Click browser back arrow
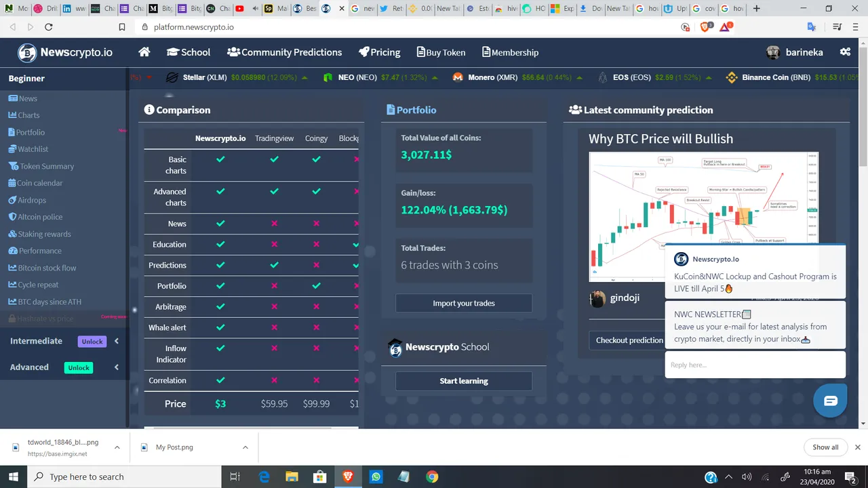 (13, 27)
